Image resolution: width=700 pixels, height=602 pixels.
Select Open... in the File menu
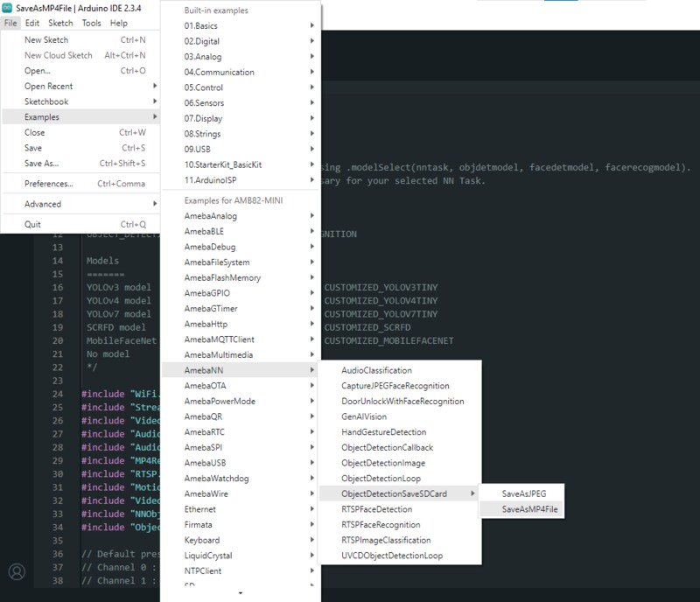80,71
